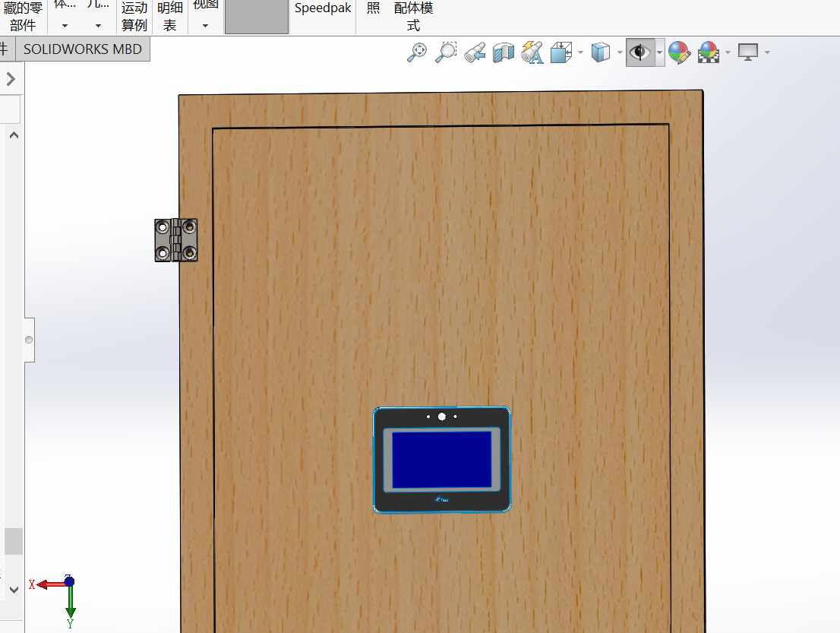Click the 配体模式 ribbon button
The image size is (840, 633).
pyautogui.click(x=413, y=17)
